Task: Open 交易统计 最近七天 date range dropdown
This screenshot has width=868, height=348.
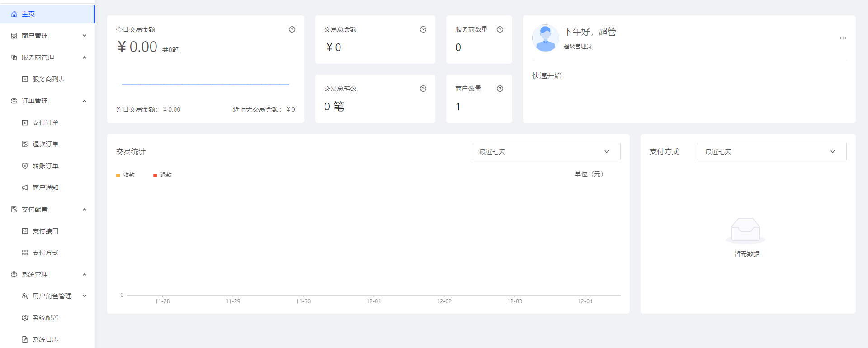Action: [x=546, y=152]
